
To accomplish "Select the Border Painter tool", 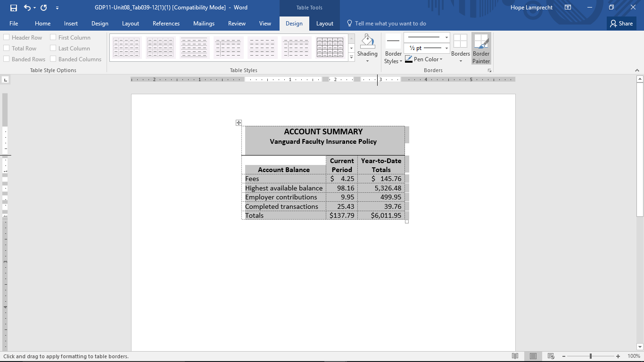I will coord(481,48).
